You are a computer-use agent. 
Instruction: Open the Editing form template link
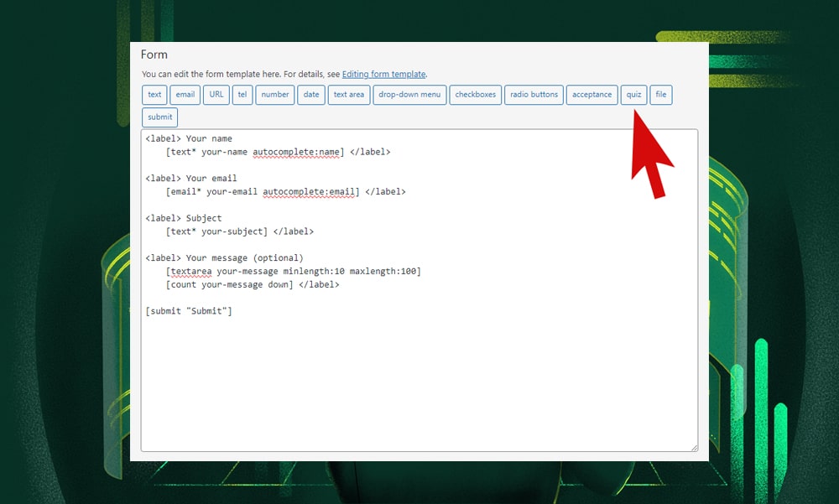pyautogui.click(x=383, y=75)
